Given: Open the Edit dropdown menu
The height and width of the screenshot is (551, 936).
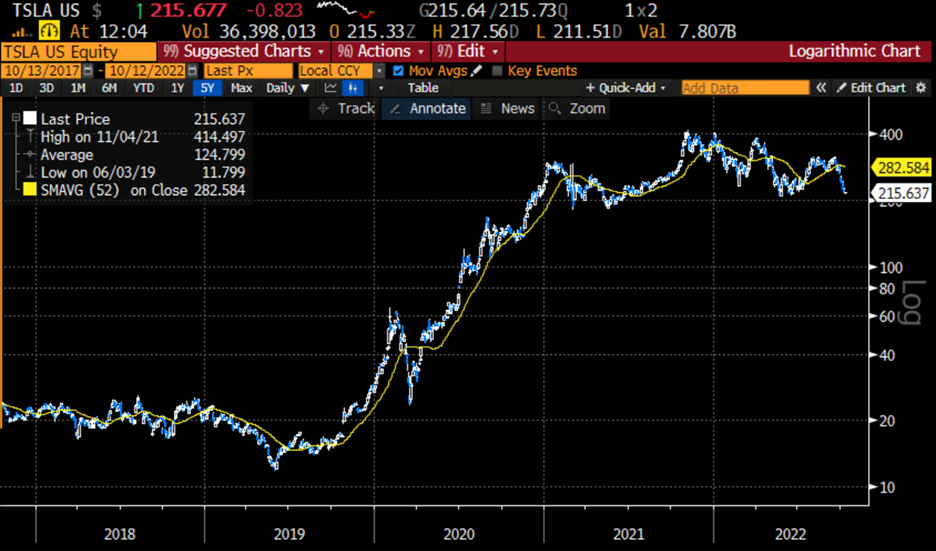Looking at the screenshot, I should [x=467, y=51].
